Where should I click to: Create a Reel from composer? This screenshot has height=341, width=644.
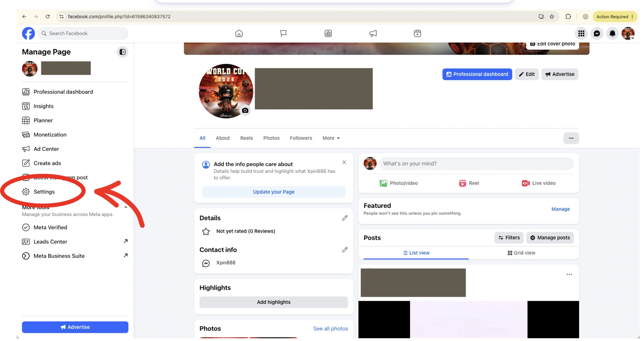point(469,183)
